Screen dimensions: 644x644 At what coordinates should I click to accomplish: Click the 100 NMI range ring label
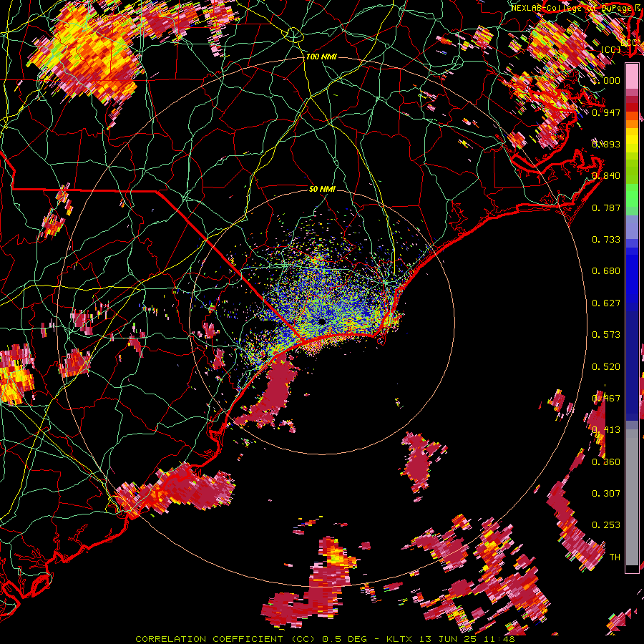[x=321, y=57]
